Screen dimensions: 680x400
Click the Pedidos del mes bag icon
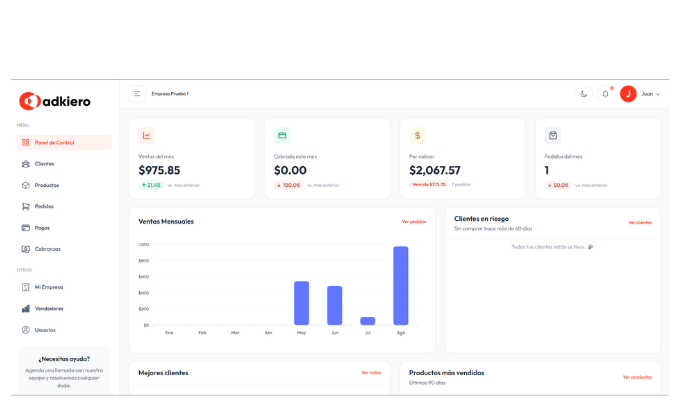pos(553,135)
